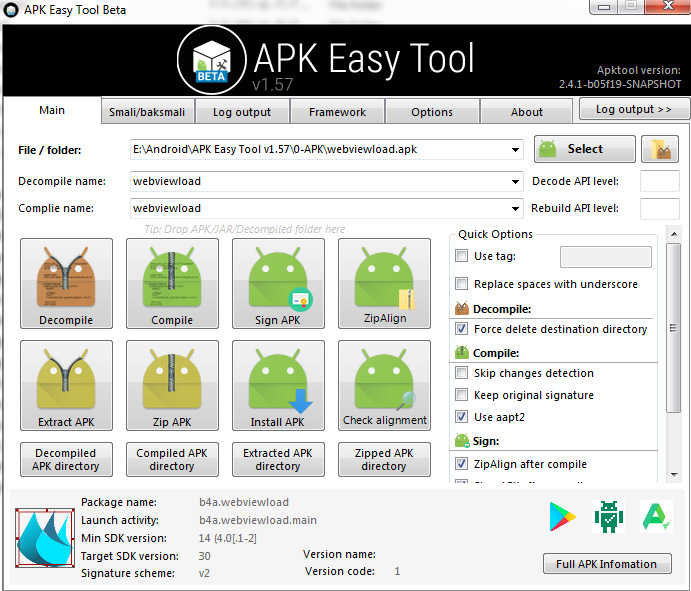The width and height of the screenshot is (691, 591).
Task: Close the APK Easy Tool window
Action: point(668,6)
